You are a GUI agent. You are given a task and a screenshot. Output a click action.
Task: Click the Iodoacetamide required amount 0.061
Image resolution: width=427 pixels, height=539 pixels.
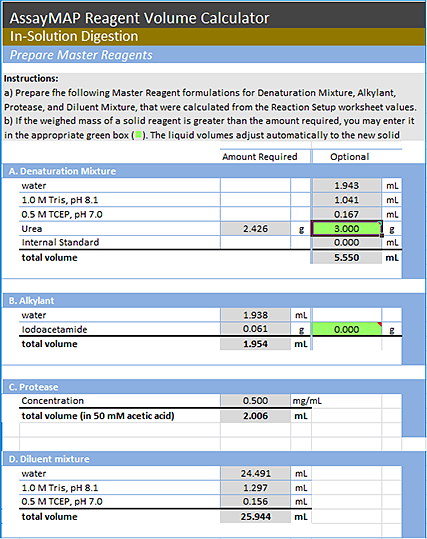click(255, 329)
